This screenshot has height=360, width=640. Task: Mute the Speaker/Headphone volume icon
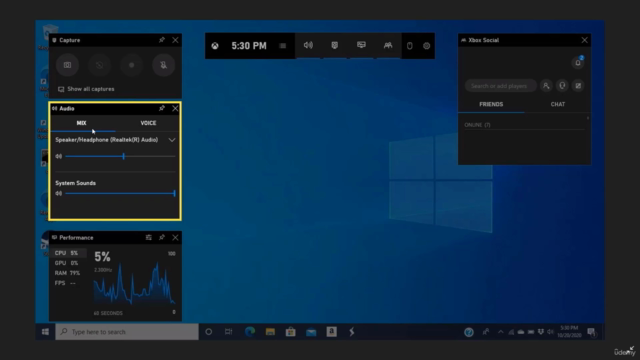59,156
